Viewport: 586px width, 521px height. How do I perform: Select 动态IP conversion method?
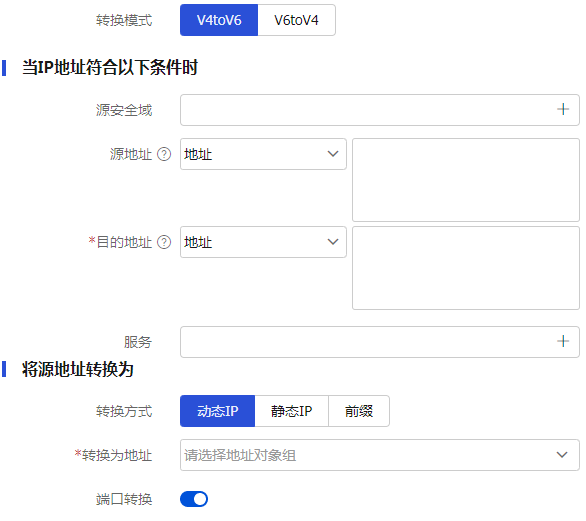(218, 411)
